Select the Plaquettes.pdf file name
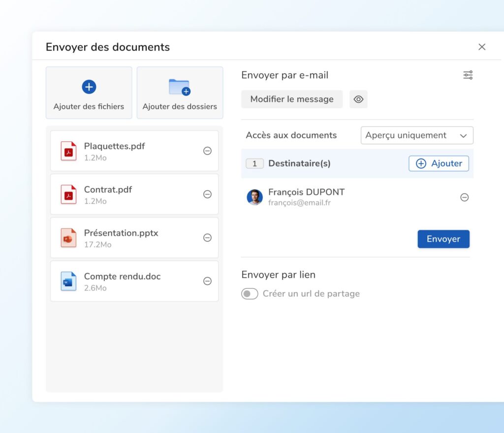 pos(114,146)
